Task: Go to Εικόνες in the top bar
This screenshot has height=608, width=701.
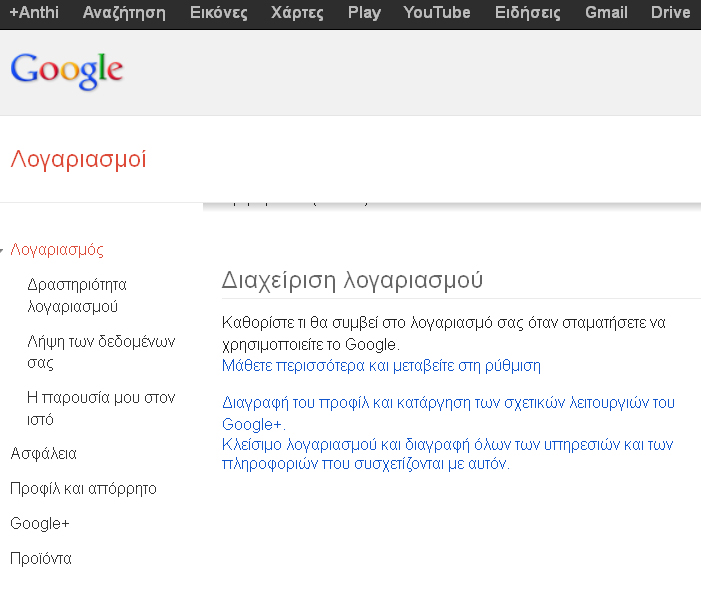Action: coord(220,13)
